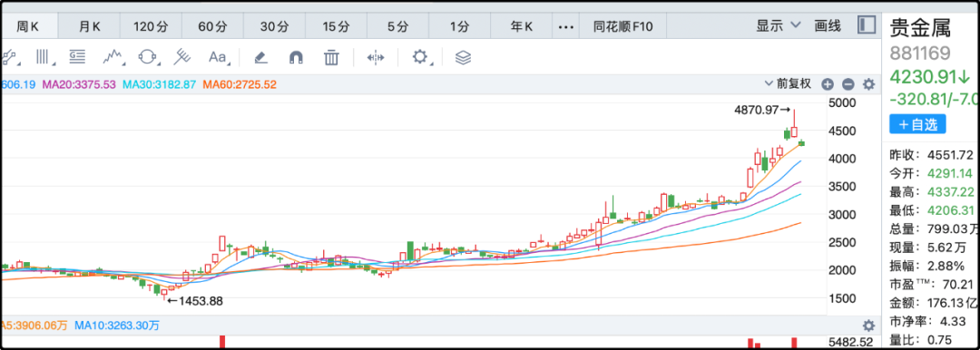Add stock with +自选 button
This screenshot has height=350, width=980.
point(917,123)
